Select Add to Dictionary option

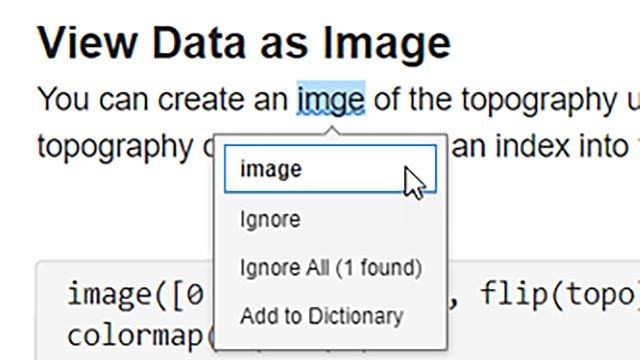pyautogui.click(x=322, y=316)
